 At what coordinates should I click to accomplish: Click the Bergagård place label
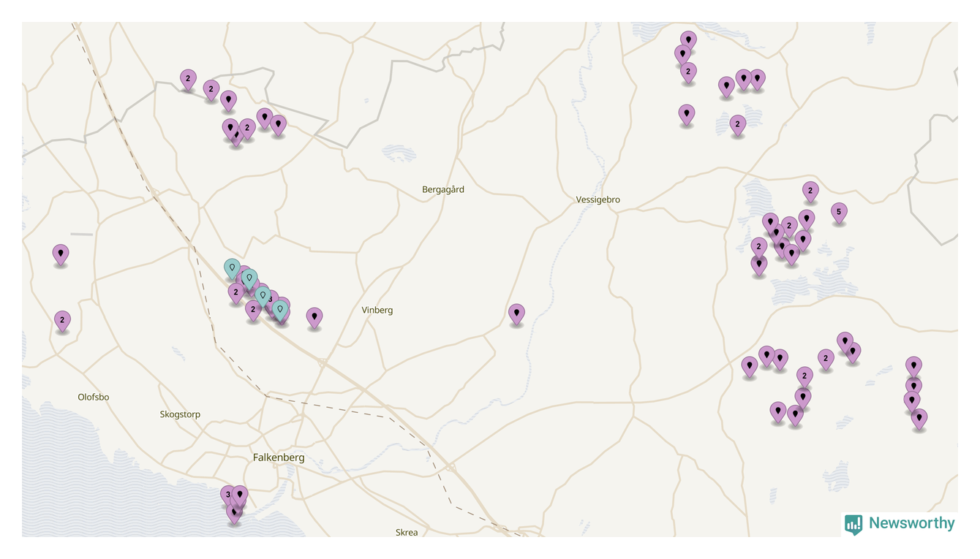click(443, 190)
